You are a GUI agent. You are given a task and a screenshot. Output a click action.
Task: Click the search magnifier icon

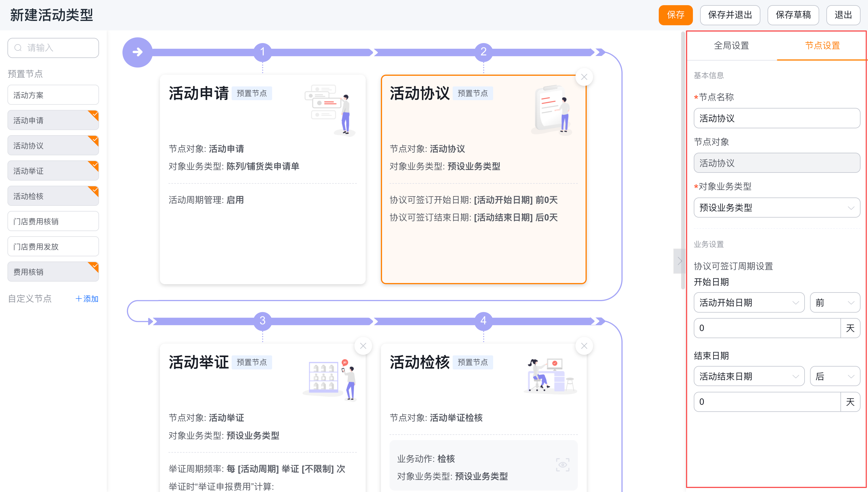(18, 48)
